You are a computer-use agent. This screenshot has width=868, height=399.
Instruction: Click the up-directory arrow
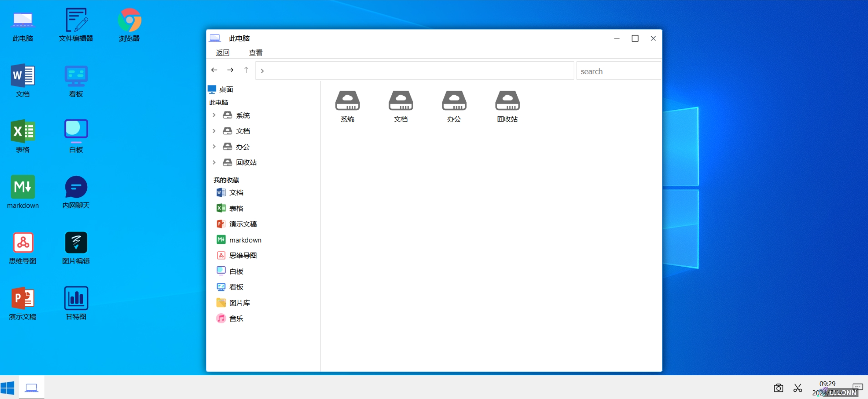pyautogui.click(x=246, y=70)
